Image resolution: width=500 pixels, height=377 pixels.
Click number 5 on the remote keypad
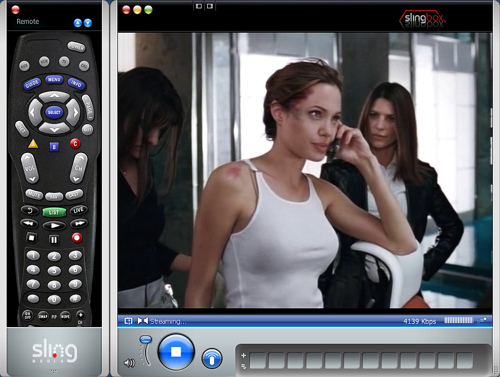pyautogui.click(x=54, y=271)
